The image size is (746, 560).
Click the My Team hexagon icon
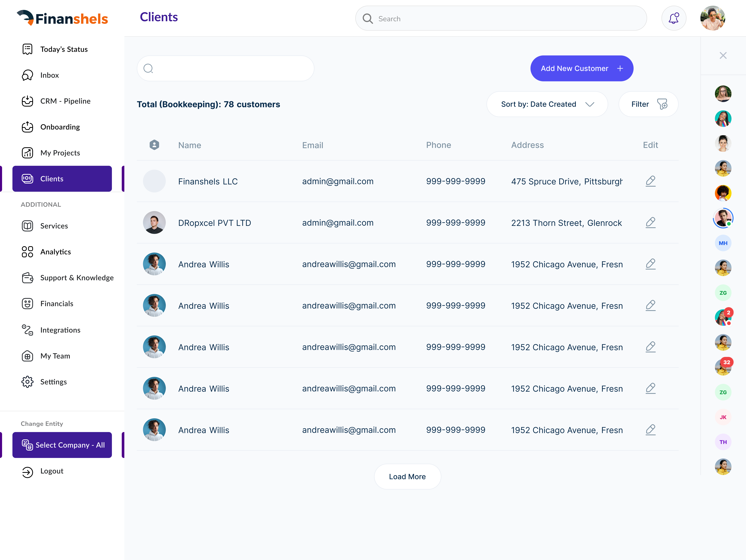click(x=27, y=356)
